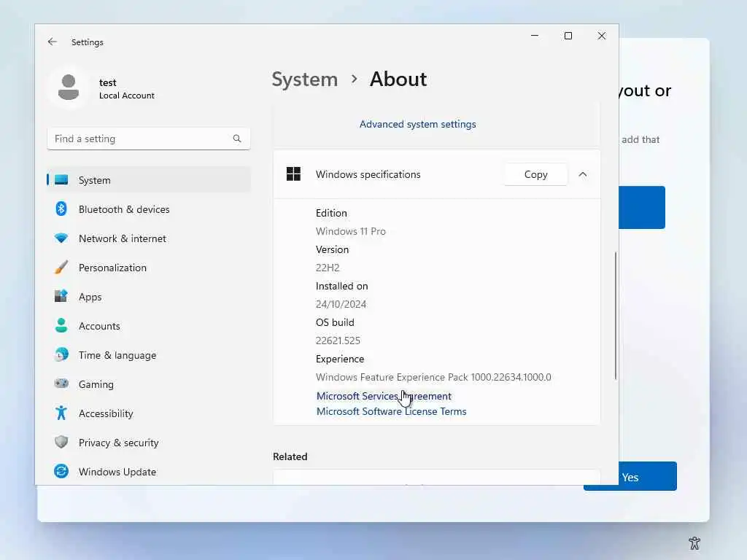
Task: Close the Settings window
Action: pyautogui.click(x=602, y=36)
